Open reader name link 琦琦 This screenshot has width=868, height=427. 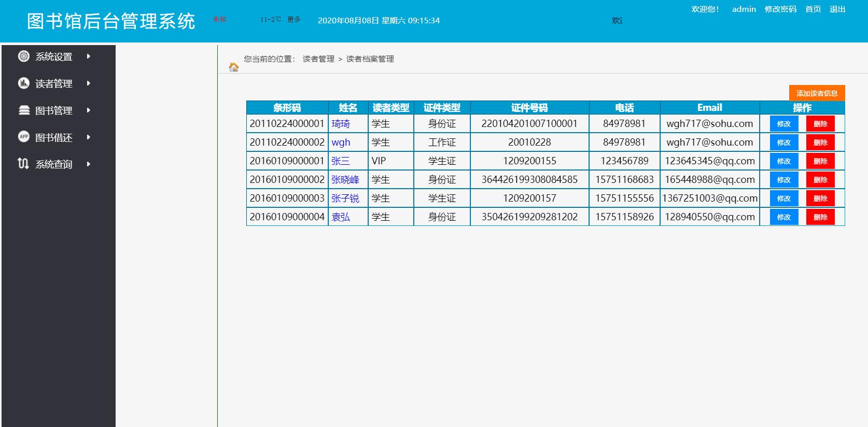[x=341, y=124]
